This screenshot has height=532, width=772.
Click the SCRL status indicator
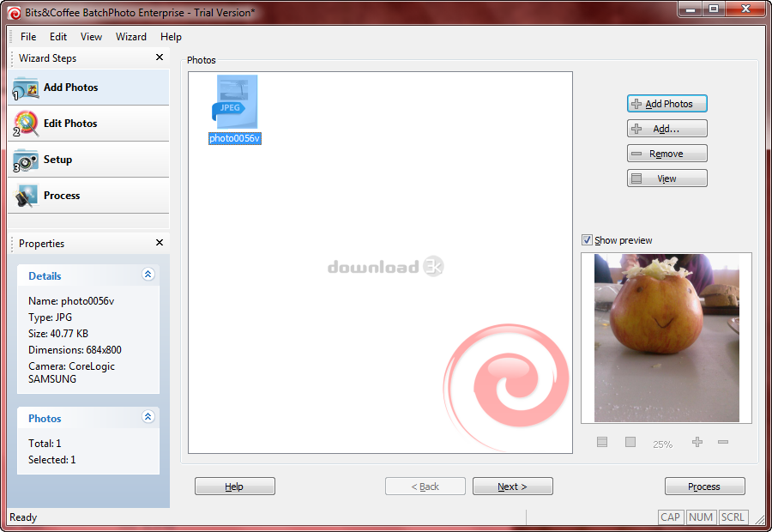(733, 517)
